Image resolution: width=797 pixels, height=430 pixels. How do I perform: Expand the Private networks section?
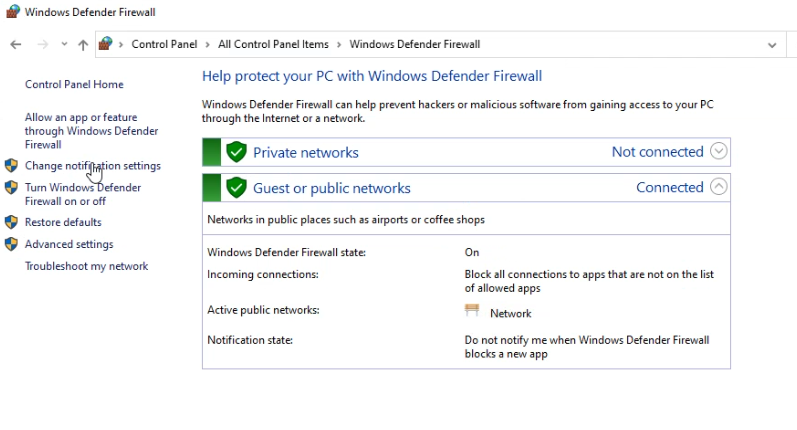[x=718, y=151]
